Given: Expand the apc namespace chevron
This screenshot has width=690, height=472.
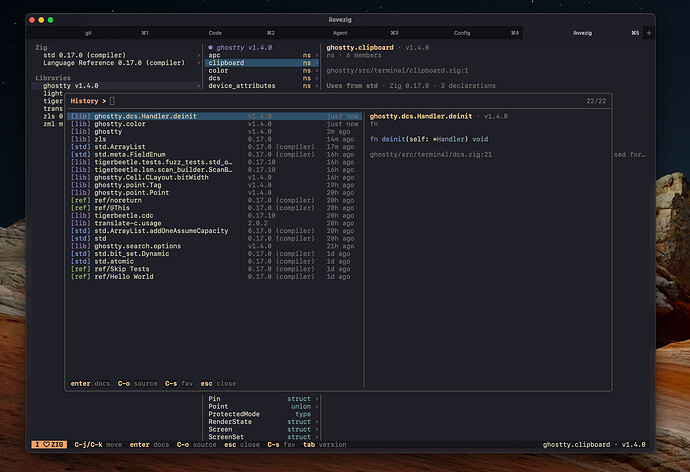Looking at the screenshot, I should 316,55.
